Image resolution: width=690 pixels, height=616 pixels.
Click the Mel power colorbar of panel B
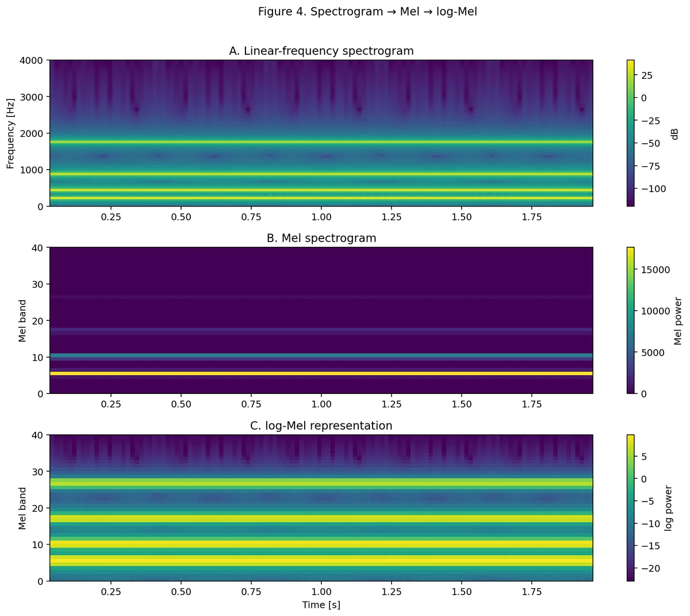coord(631,320)
